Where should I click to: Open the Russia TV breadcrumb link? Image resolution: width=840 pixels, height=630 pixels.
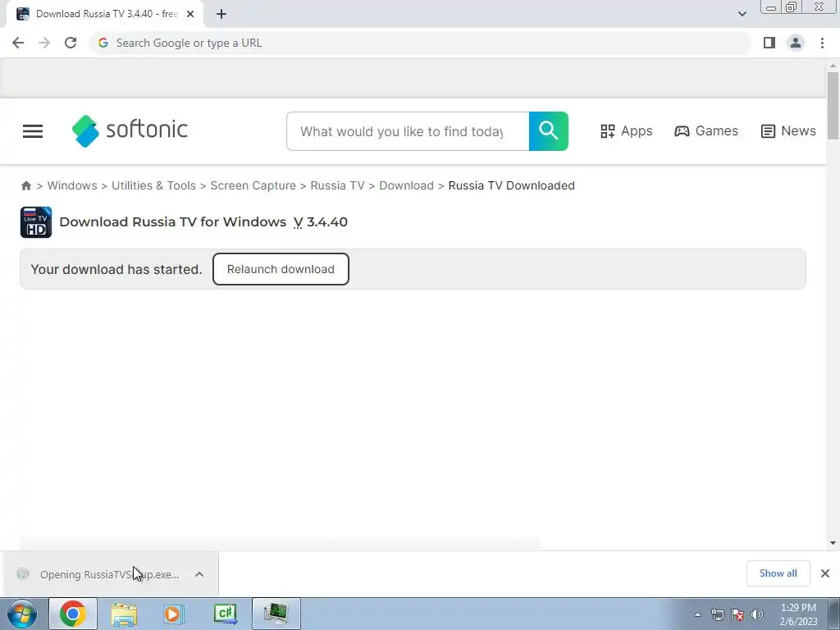(337, 185)
